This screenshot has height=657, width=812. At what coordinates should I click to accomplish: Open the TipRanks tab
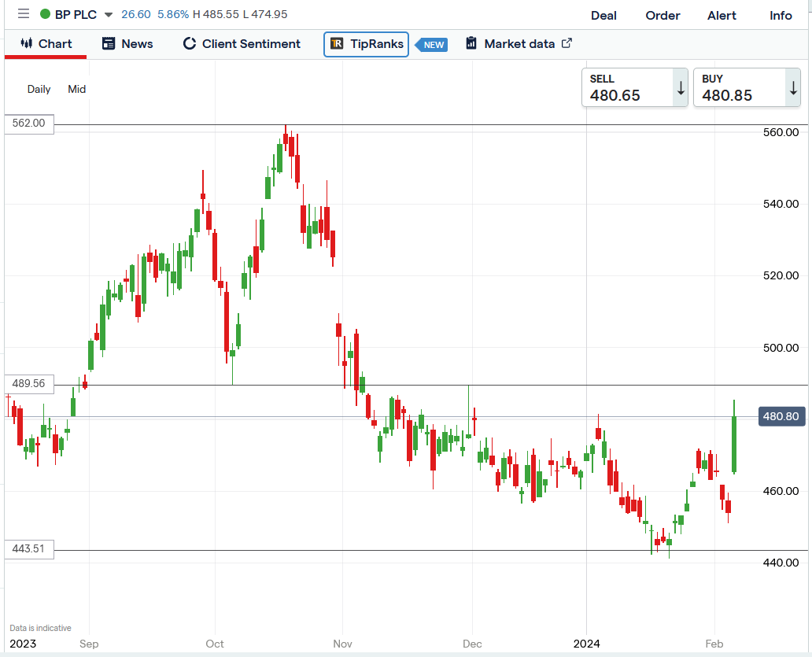(x=366, y=44)
